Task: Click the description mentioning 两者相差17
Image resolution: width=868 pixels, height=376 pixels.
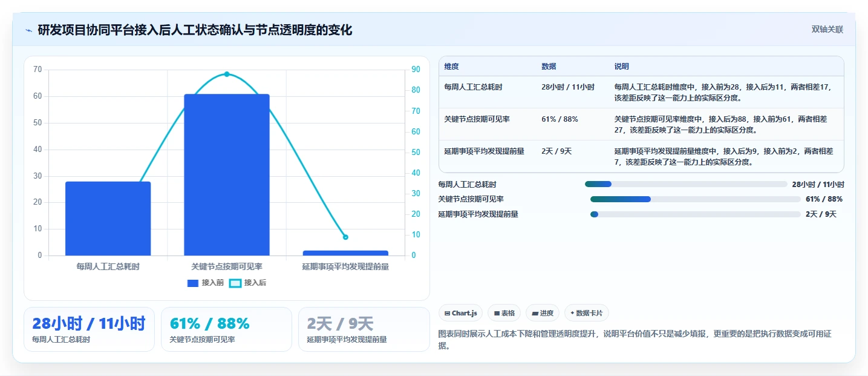Action: click(723, 92)
